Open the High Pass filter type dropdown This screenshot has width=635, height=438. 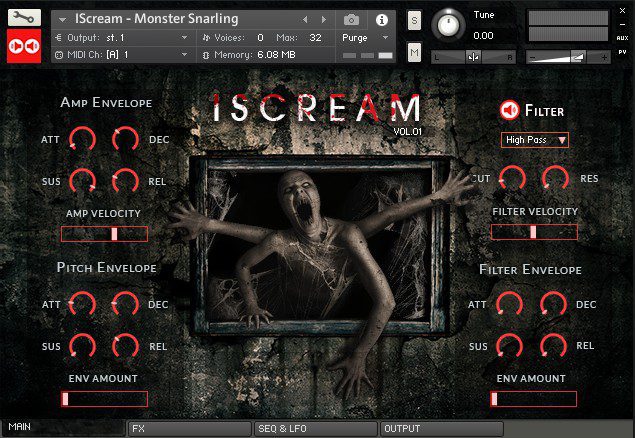(x=535, y=140)
